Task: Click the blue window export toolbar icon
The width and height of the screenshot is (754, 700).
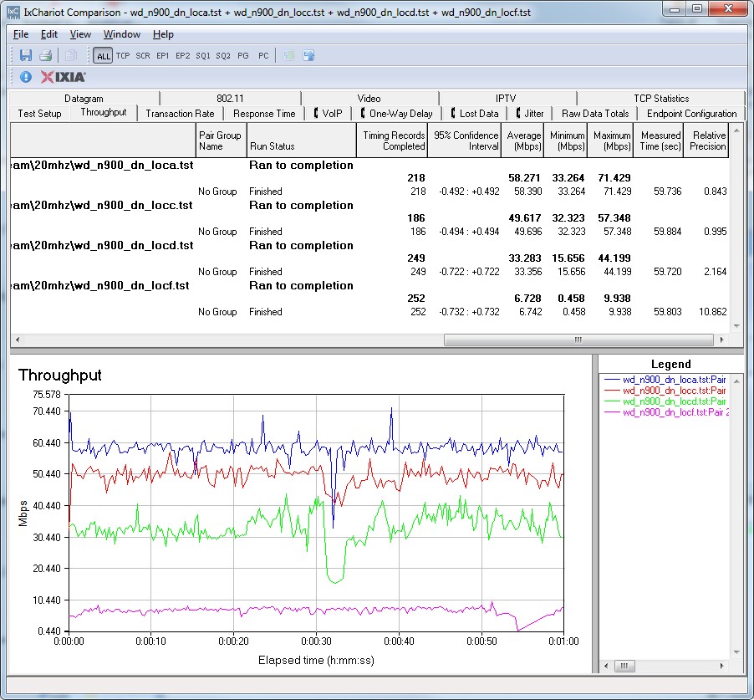Action: [308, 55]
